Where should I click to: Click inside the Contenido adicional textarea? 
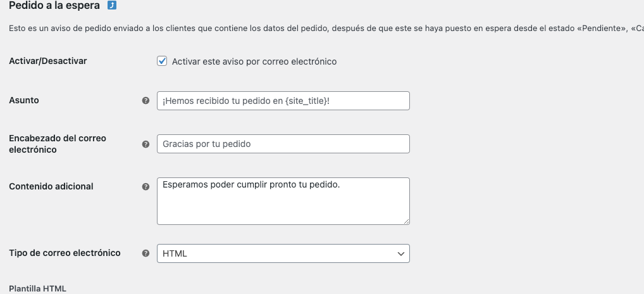[x=283, y=201]
